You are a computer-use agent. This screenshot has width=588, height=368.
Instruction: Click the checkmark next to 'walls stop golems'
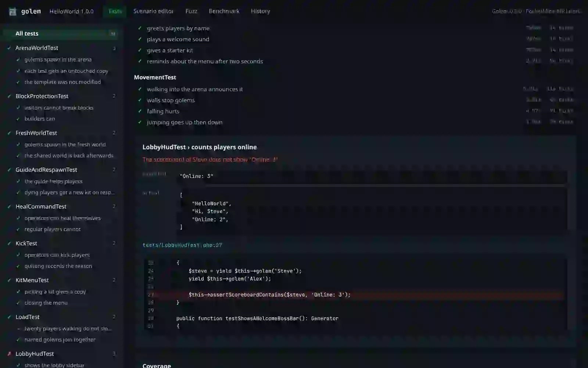point(140,100)
